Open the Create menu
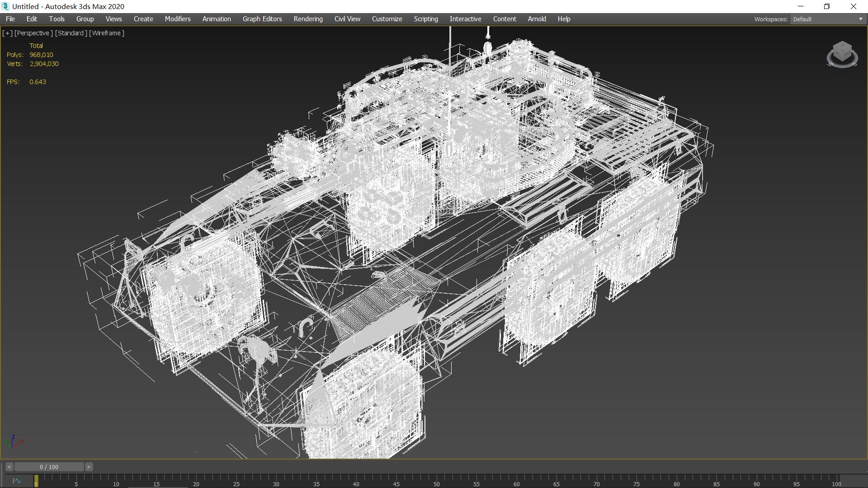The image size is (868, 488). coord(143,19)
